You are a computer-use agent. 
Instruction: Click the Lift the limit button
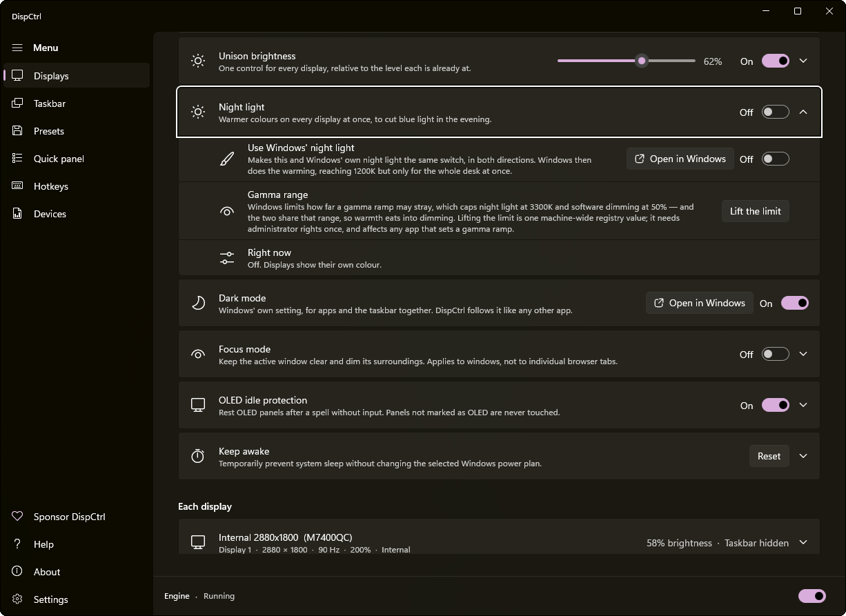[x=756, y=211]
